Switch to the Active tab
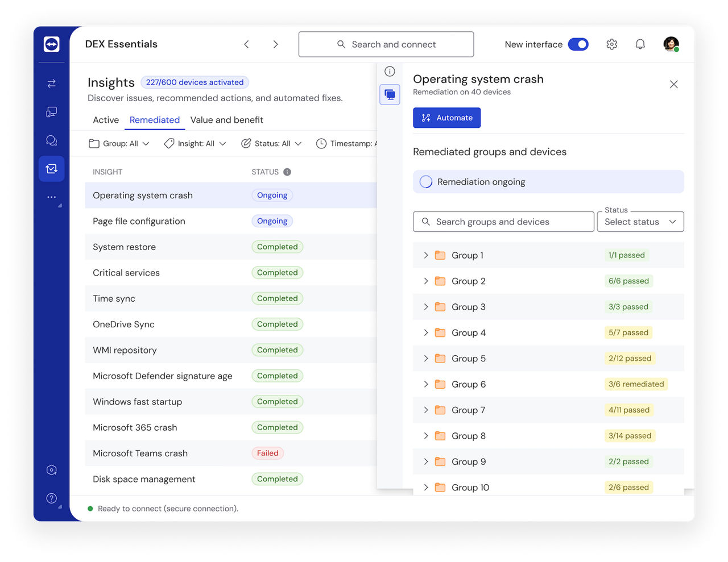 pos(105,120)
